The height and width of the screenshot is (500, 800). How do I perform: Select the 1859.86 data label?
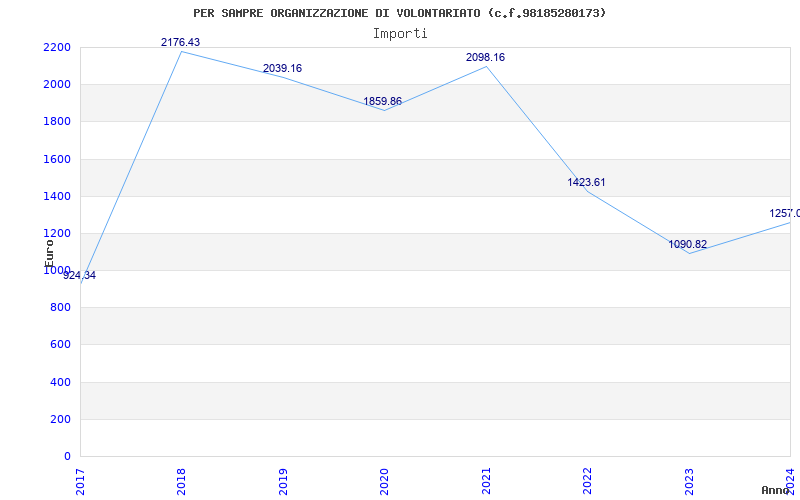click(383, 102)
